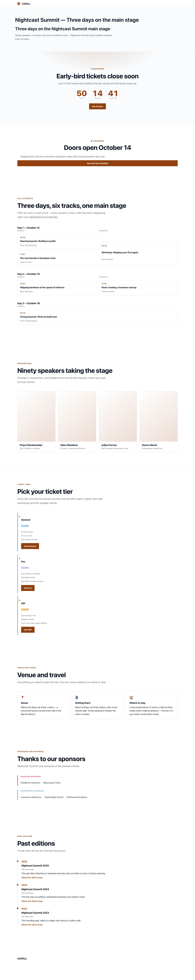This screenshot has height=980, width=195.
Task: Choose the Get Pro ticket button
Action: click(x=28, y=588)
